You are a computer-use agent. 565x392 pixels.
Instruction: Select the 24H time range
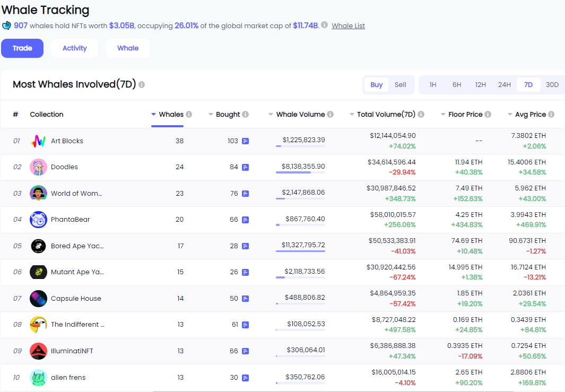coord(504,85)
